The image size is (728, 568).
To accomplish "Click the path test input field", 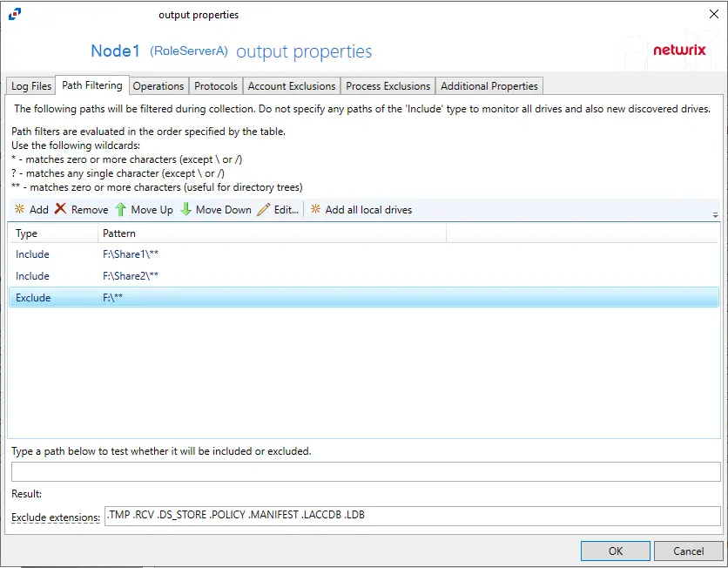I will coord(364,470).
